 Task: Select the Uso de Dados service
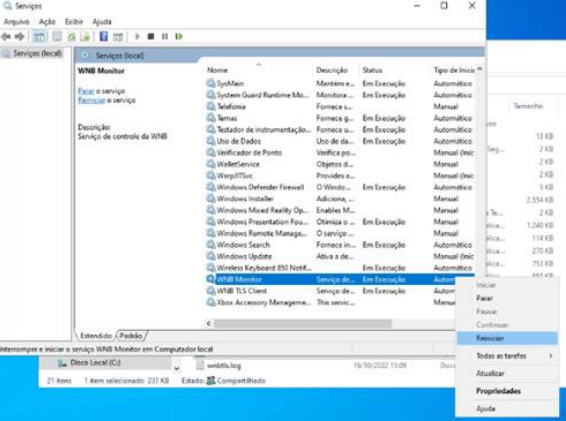coord(339,141)
